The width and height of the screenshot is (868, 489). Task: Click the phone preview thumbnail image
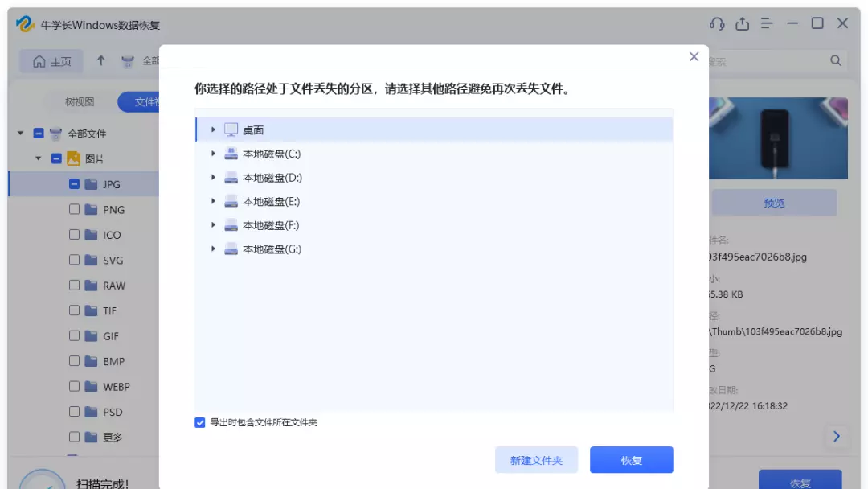click(x=777, y=138)
